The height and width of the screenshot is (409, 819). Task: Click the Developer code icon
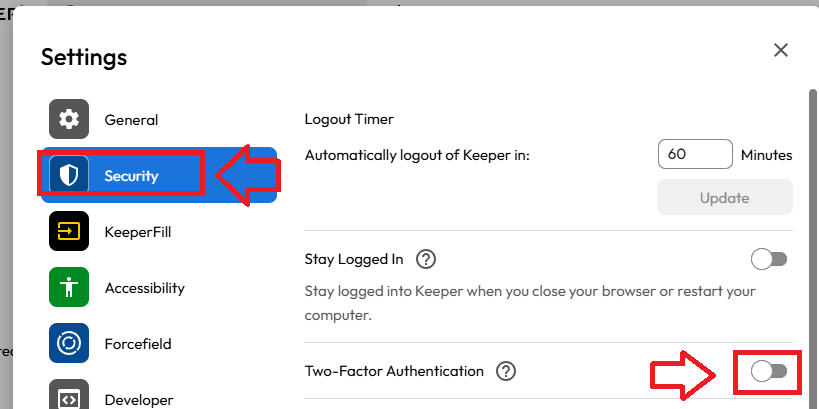(x=69, y=397)
